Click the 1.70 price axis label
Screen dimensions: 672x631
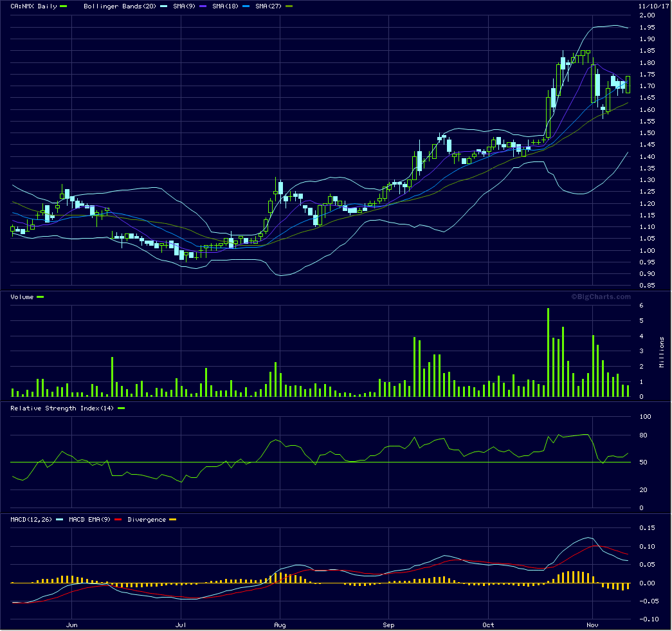pyautogui.click(x=647, y=86)
